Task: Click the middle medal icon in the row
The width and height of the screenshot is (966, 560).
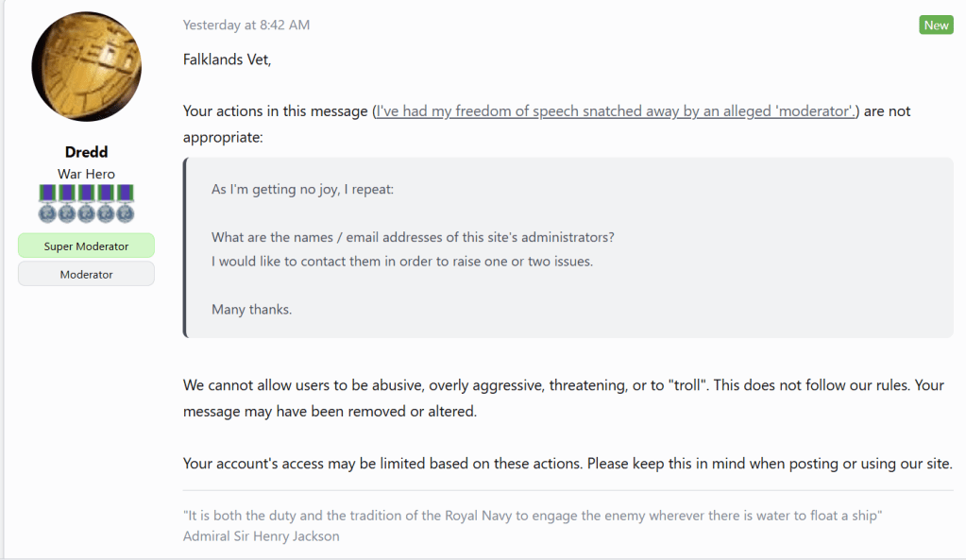Action: (x=86, y=203)
